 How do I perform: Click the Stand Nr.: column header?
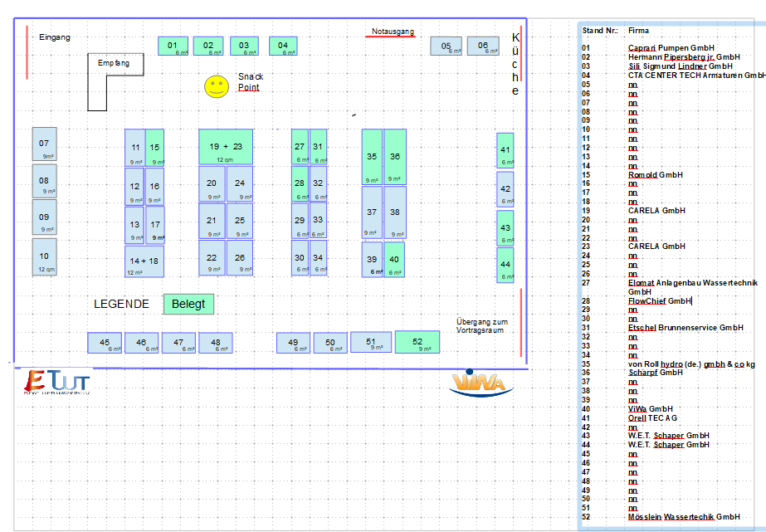[600, 30]
